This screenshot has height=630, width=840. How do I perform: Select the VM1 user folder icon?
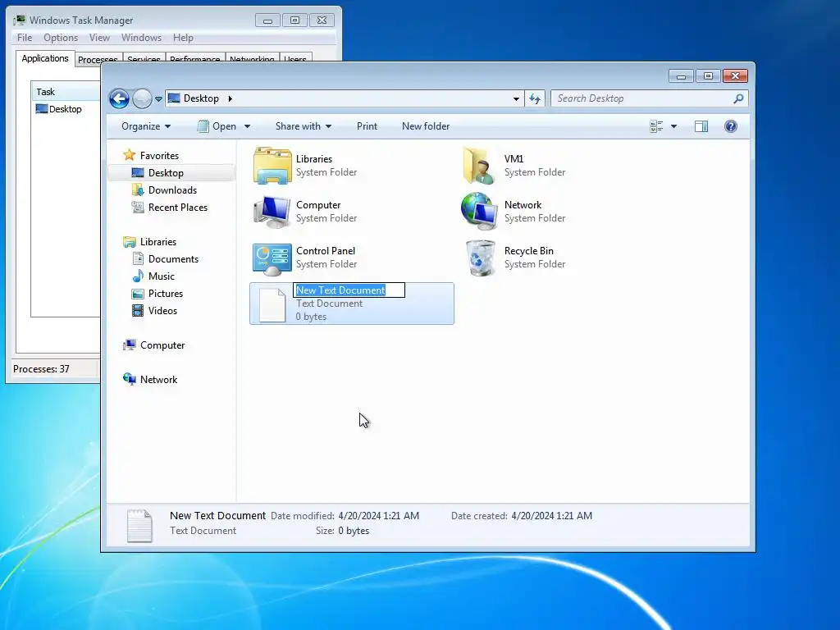click(479, 166)
